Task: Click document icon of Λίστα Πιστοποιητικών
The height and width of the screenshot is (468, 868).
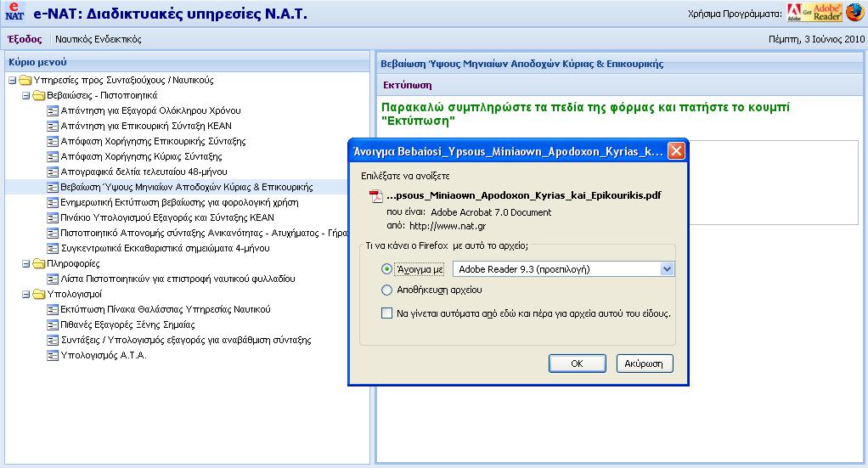Action: (53, 279)
